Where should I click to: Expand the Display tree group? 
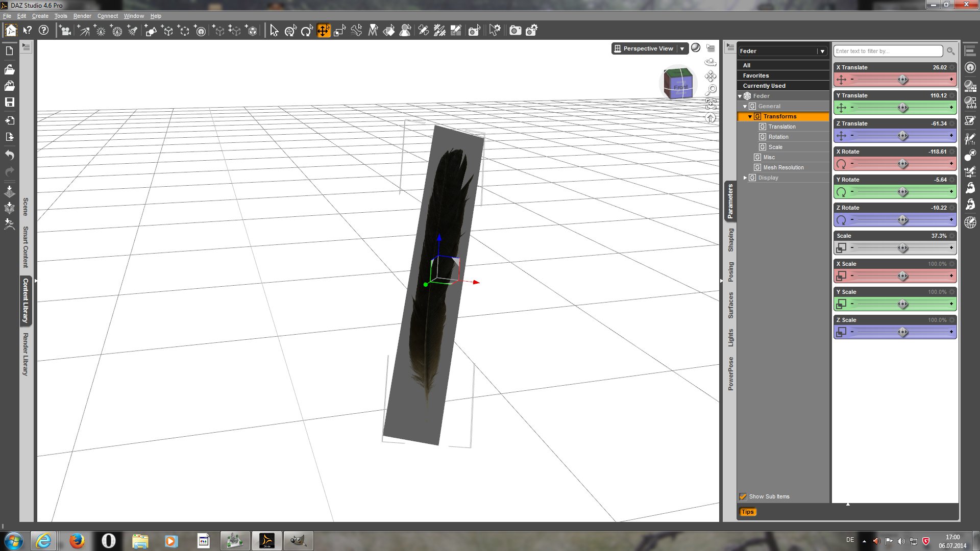coord(745,178)
